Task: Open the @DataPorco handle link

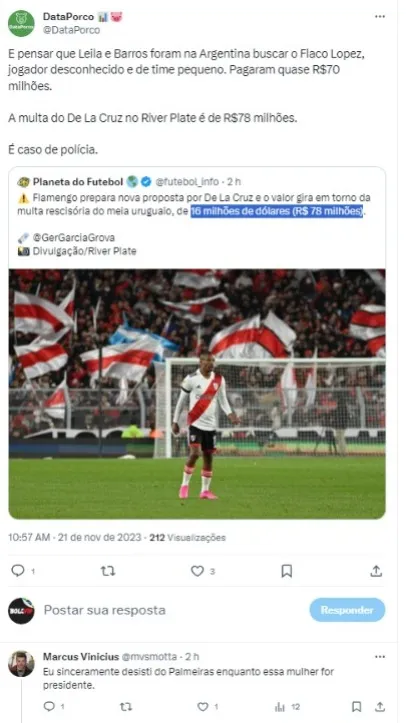Action: click(x=71, y=30)
